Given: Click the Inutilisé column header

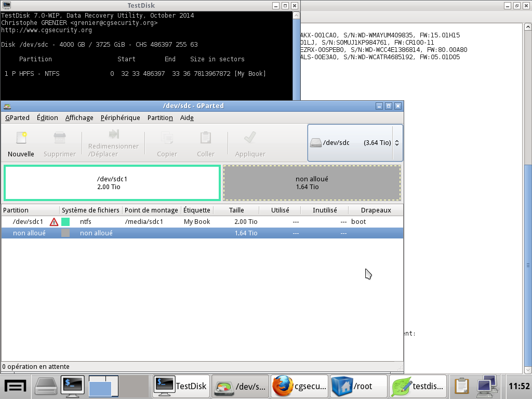Looking at the screenshot, I should tap(325, 210).
